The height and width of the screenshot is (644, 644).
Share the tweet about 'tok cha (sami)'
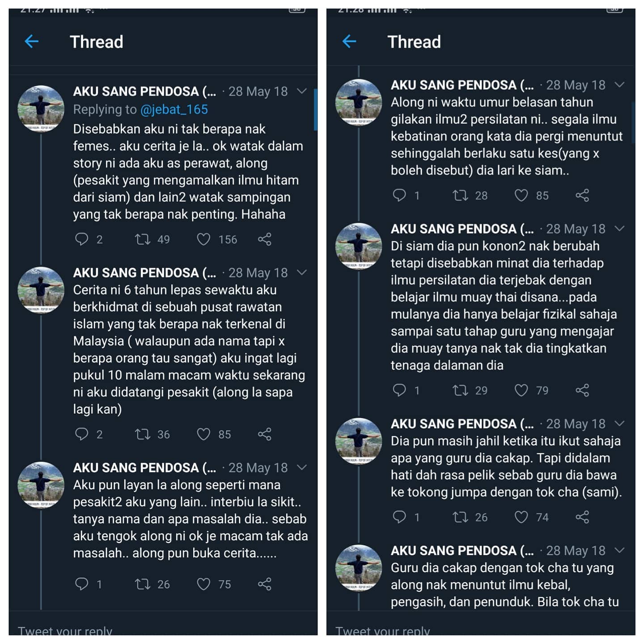pyautogui.click(x=582, y=517)
